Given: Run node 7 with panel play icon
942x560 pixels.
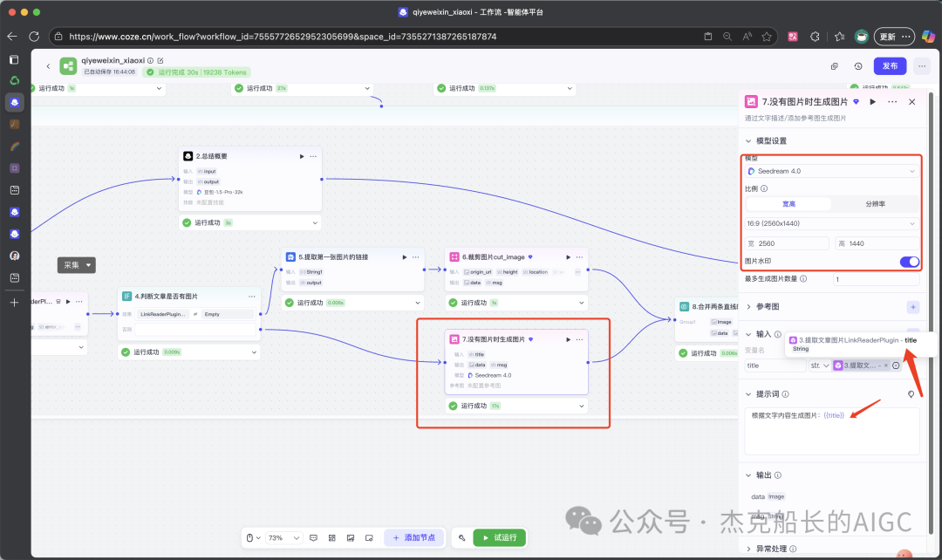Looking at the screenshot, I should (x=873, y=102).
